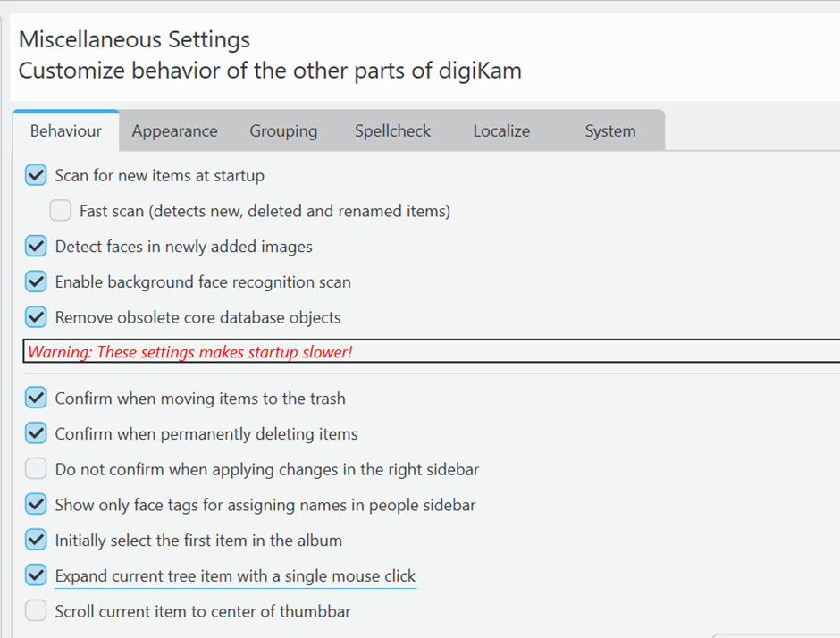The image size is (840, 638).
Task: Enable Fast scan checkbox
Action: pyautogui.click(x=61, y=211)
